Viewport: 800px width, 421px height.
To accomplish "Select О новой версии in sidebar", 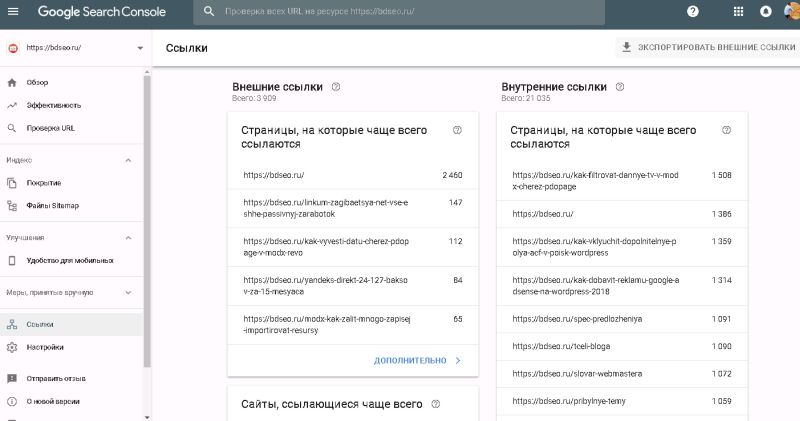I will point(71,402).
